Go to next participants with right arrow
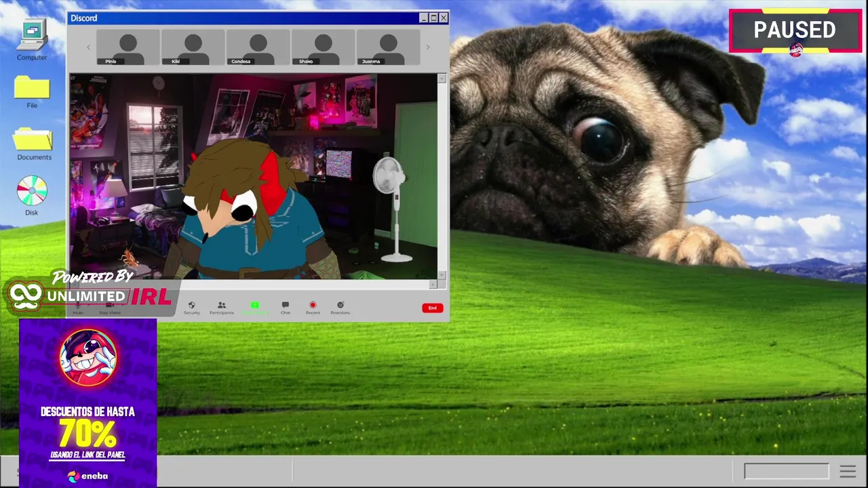Screen dimensions: 868x488 428,47
